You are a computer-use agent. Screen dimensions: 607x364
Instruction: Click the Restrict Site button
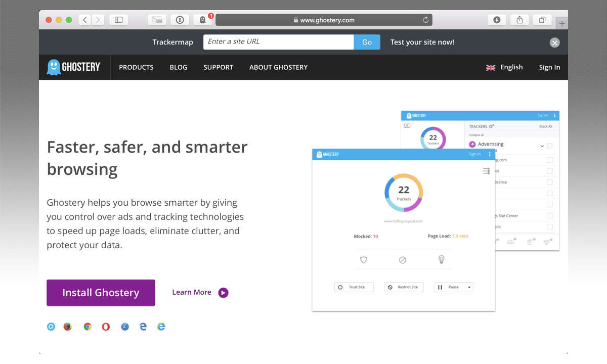coord(404,287)
